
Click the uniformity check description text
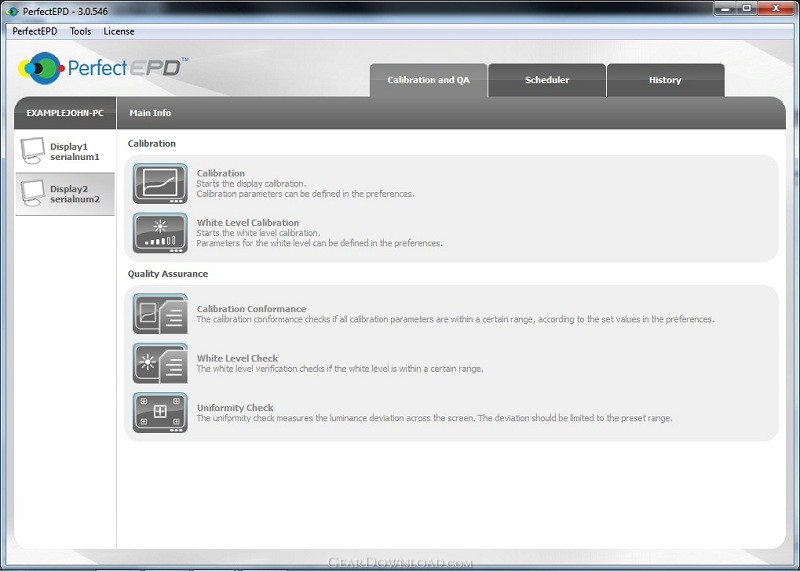point(435,418)
